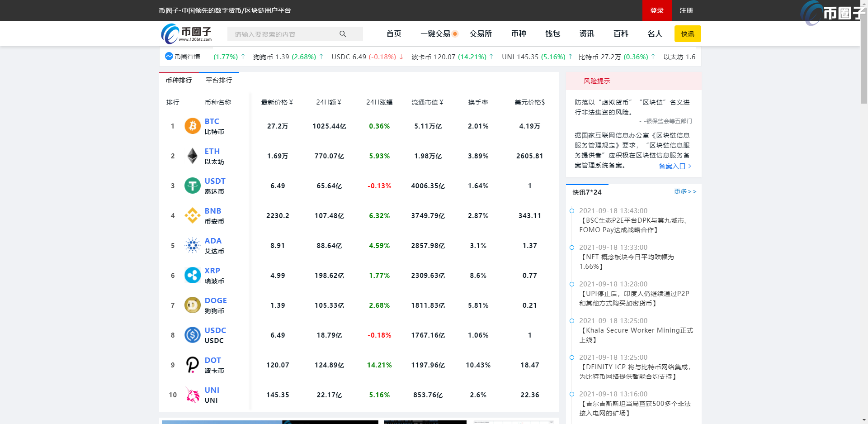The height and width of the screenshot is (424, 868).
Task: Click 24H涨幅 column header
Action: [x=379, y=102]
